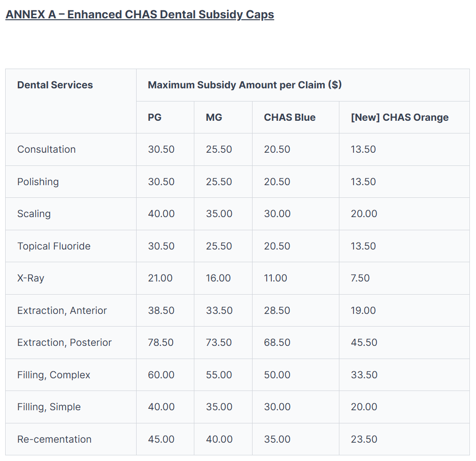Click the Topical Fluoride row label
476x461 pixels.
pos(54,246)
